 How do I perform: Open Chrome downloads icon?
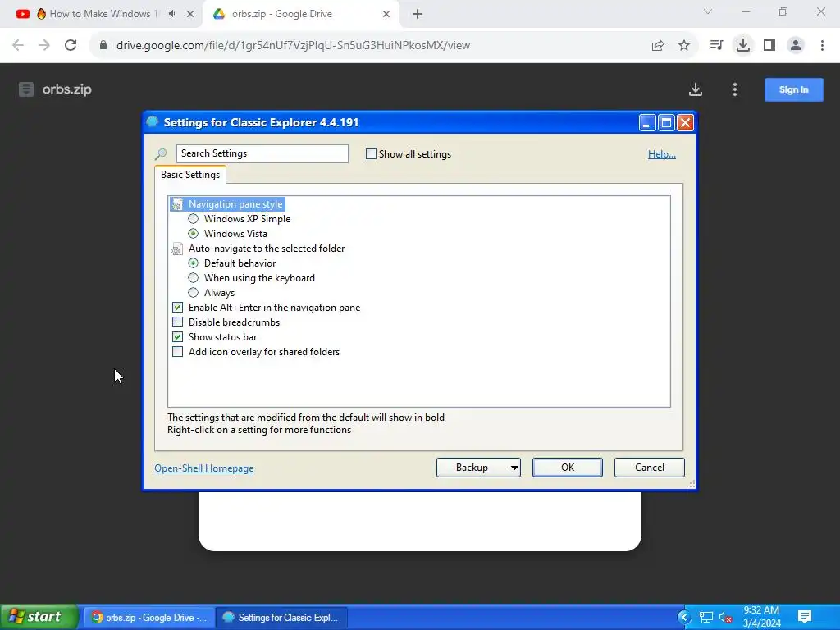coord(743,46)
